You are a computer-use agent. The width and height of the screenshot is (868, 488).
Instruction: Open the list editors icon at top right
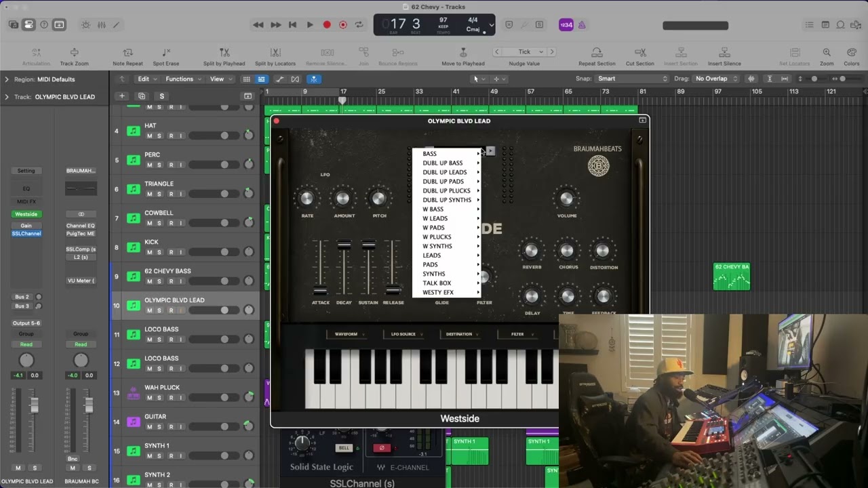click(809, 25)
